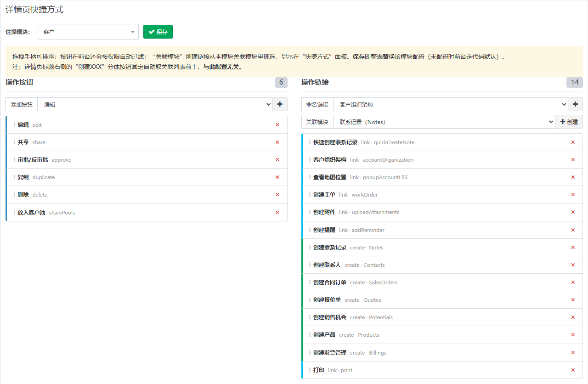This screenshot has width=588, height=384.
Task: Click the drag handle of 快速创建联系记录 row
Action: (x=310, y=142)
